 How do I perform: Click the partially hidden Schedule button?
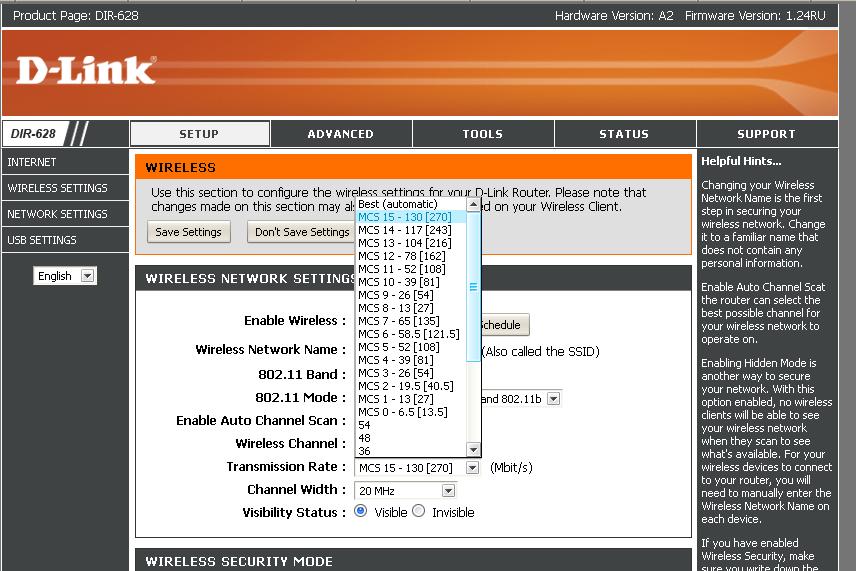coord(505,325)
